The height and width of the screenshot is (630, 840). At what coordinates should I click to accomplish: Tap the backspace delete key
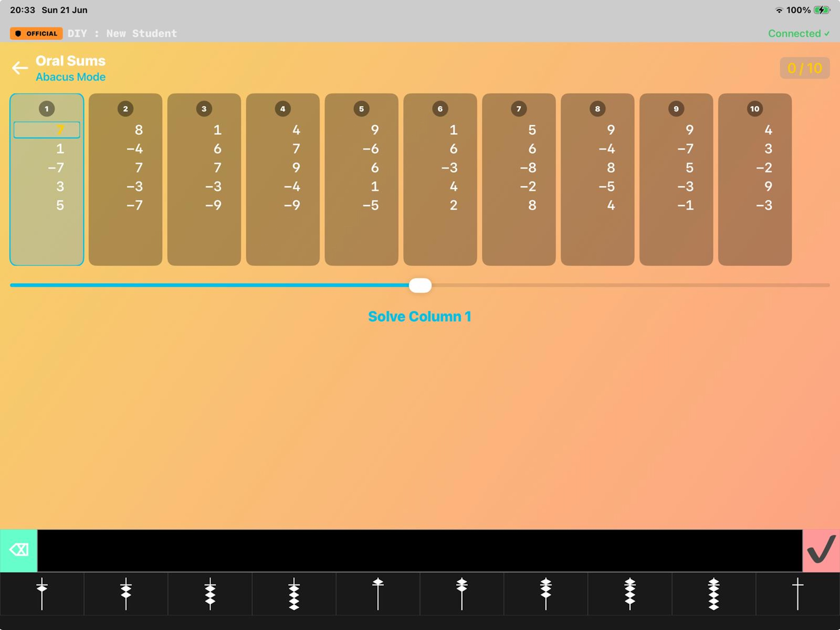[x=19, y=550]
